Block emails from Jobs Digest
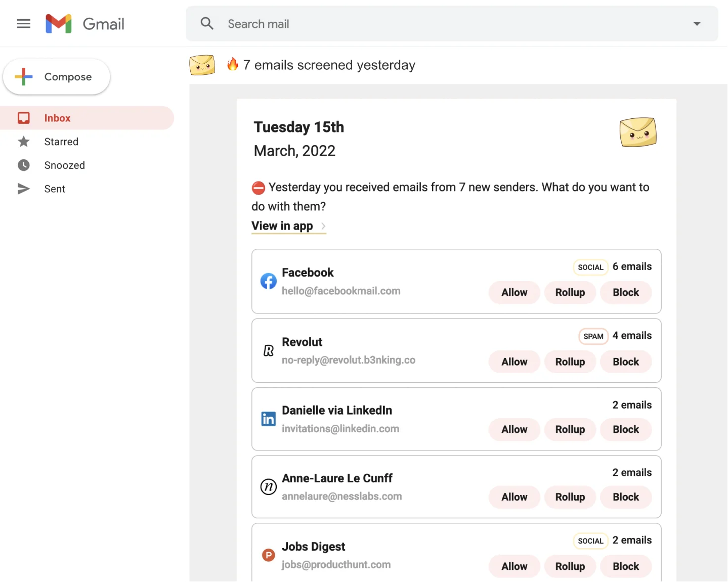 [626, 566]
